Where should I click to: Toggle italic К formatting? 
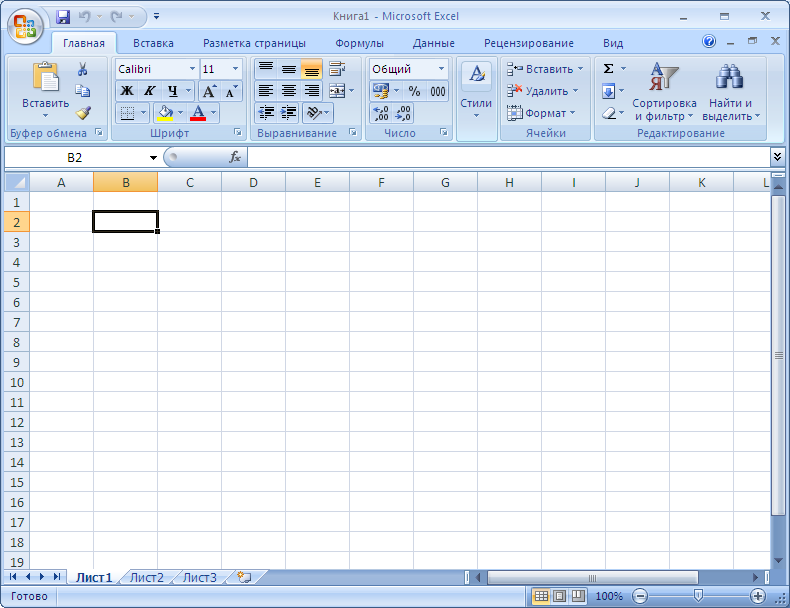(149, 91)
